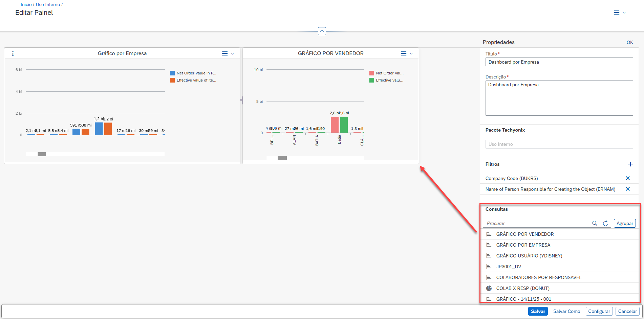Remove the Company Code (BUKRS) filter

pyautogui.click(x=627, y=178)
